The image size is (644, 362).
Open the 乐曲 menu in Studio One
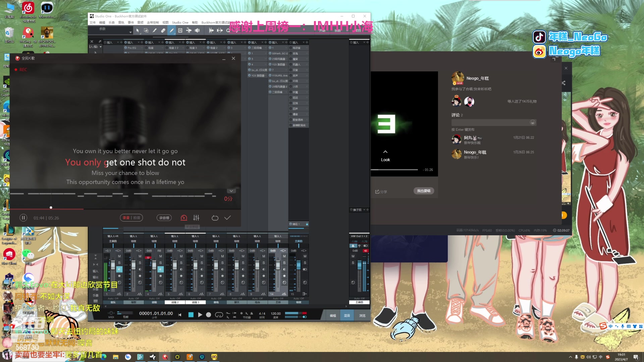[112, 22]
